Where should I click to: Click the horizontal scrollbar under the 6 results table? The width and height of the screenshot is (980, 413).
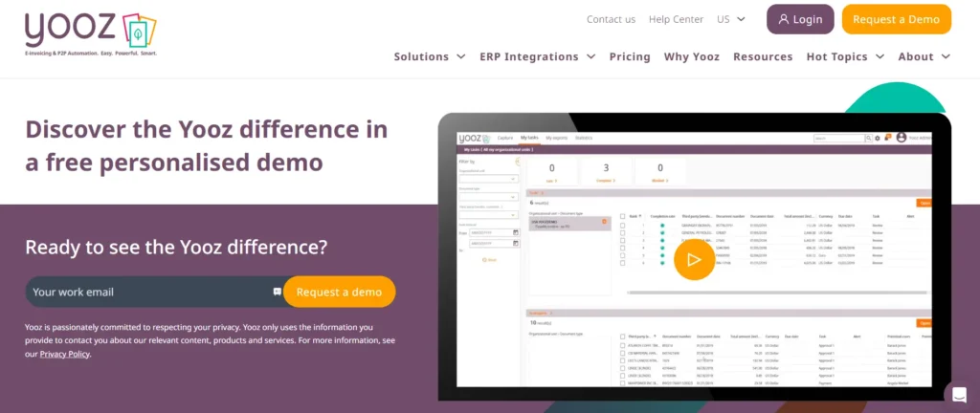[x=779, y=292]
